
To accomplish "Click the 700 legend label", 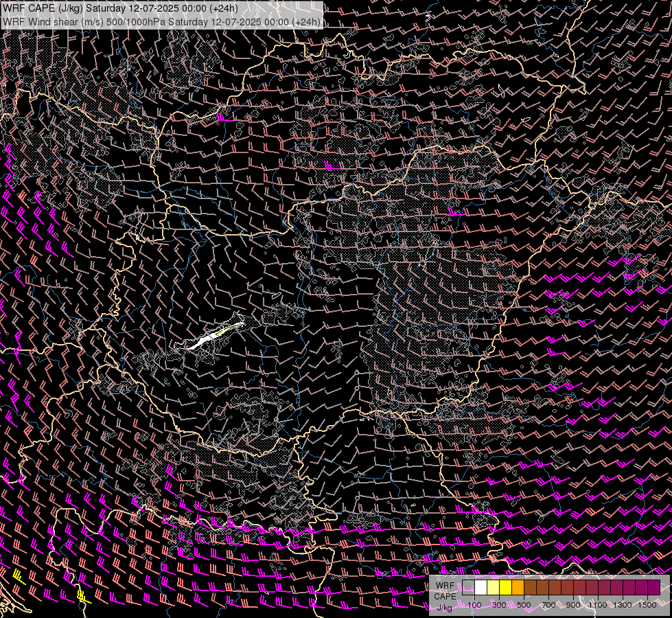I will click(x=548, y=605).
